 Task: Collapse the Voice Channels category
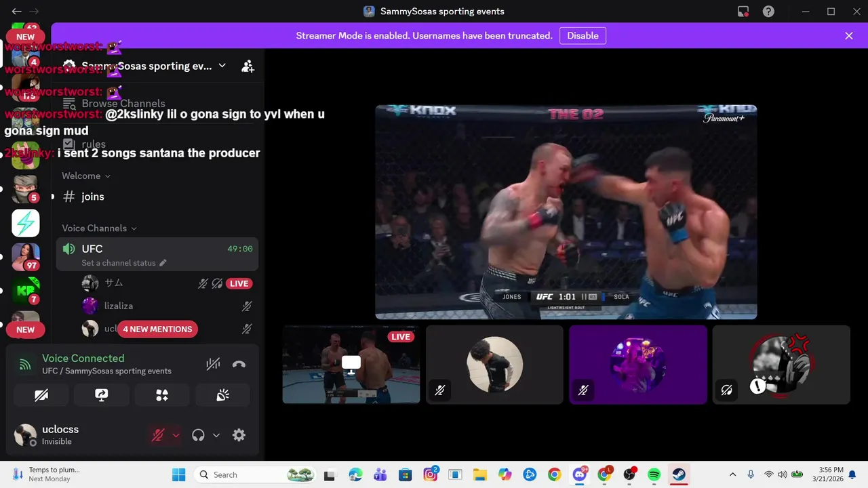click(x=99, y=228)
